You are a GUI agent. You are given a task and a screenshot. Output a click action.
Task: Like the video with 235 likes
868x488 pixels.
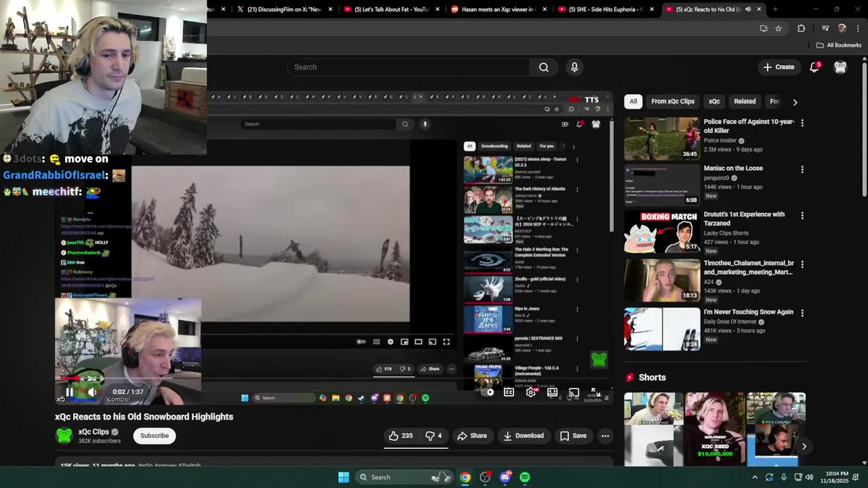401,436
